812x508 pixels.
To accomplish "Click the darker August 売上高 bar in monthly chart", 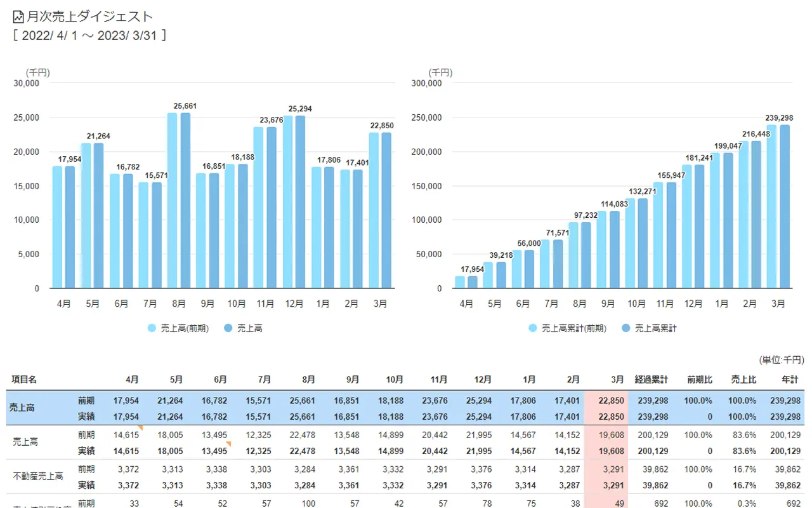I will coord(185,201).
